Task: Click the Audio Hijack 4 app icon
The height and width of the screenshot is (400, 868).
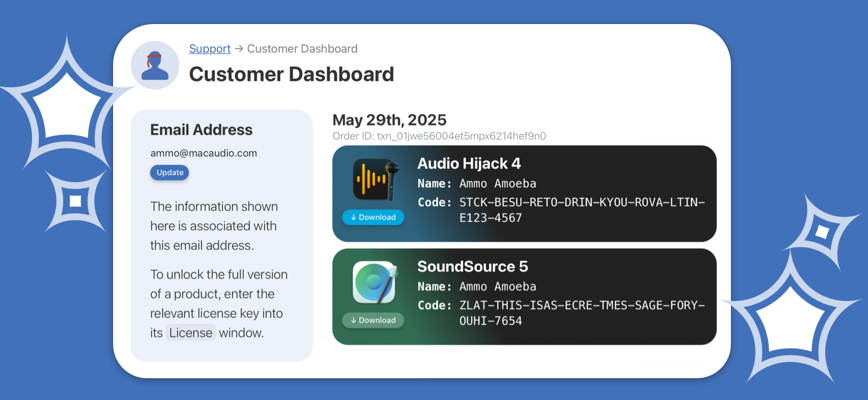Action: click(x=374, y=179)
